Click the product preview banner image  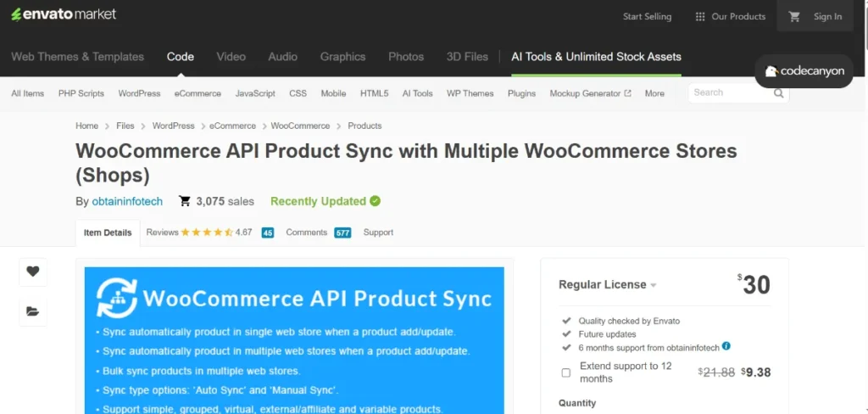click(x=294, y=340)
